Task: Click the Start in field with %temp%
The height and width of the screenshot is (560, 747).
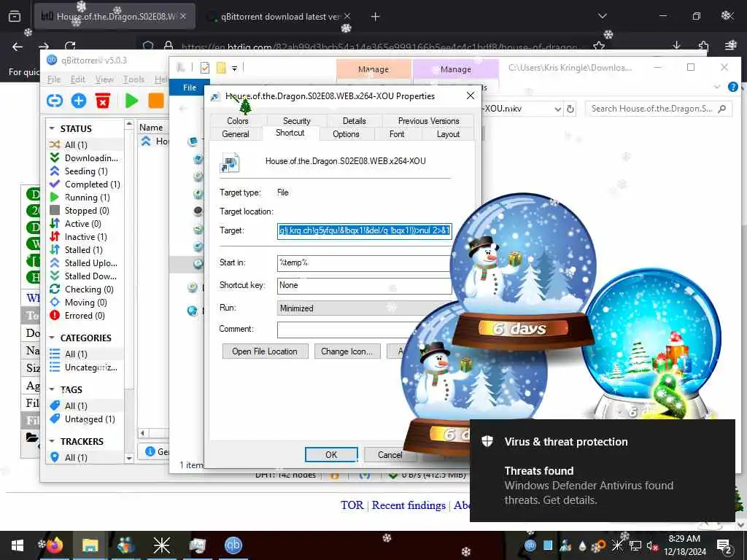Action: click(x=365, y=262)
